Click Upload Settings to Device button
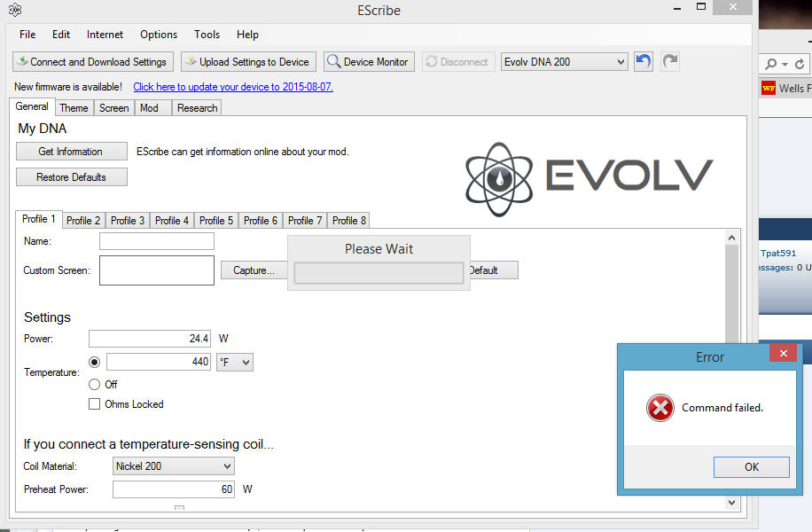 246,62
